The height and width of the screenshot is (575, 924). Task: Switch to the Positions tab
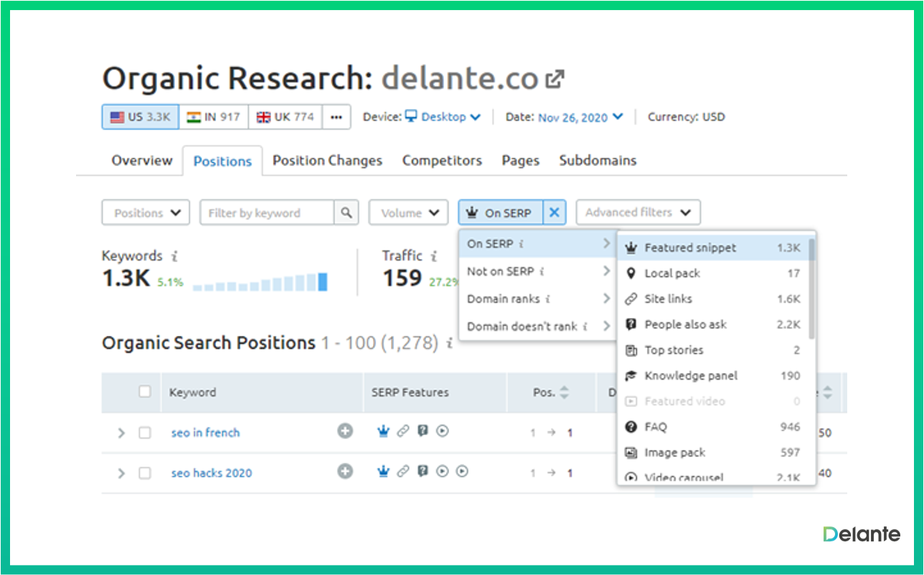pos(222,161)
